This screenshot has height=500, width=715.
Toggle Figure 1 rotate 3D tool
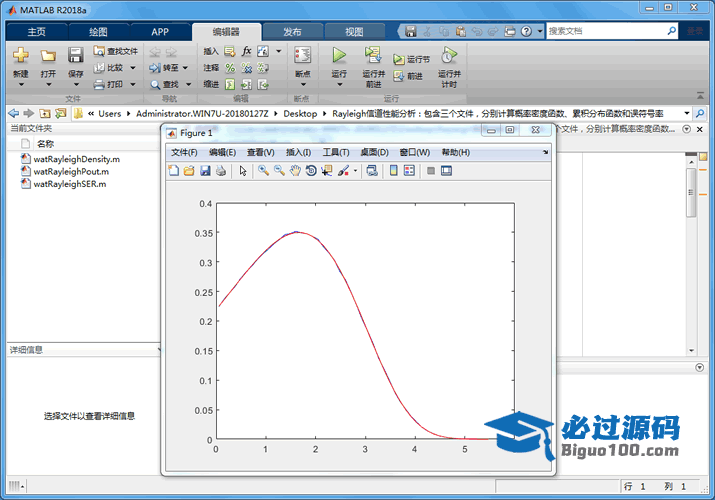(x=311, y=171)
